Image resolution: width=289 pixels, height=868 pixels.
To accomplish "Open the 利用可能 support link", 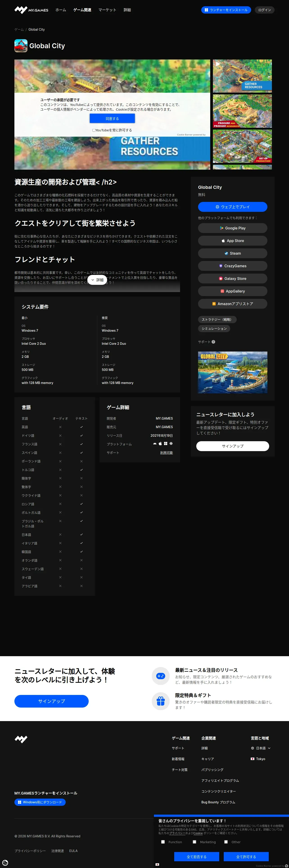I will pos(167,452).
